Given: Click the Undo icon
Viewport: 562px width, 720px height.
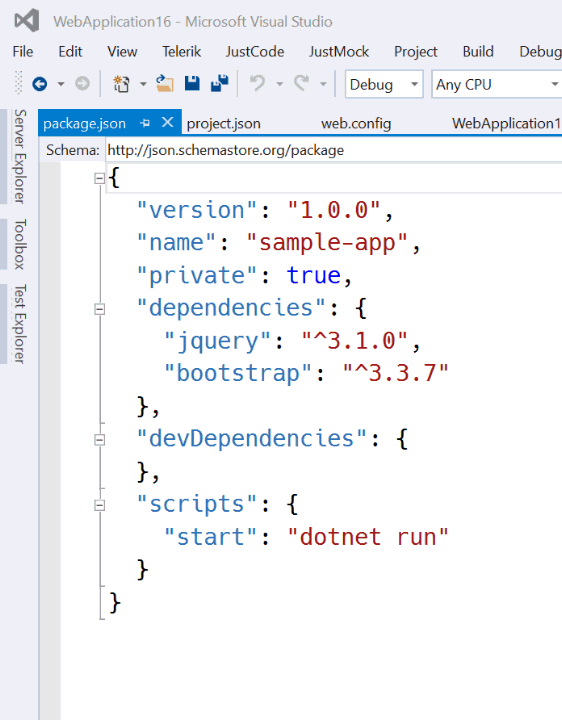Looking at the screenshot, I should 257,84.
